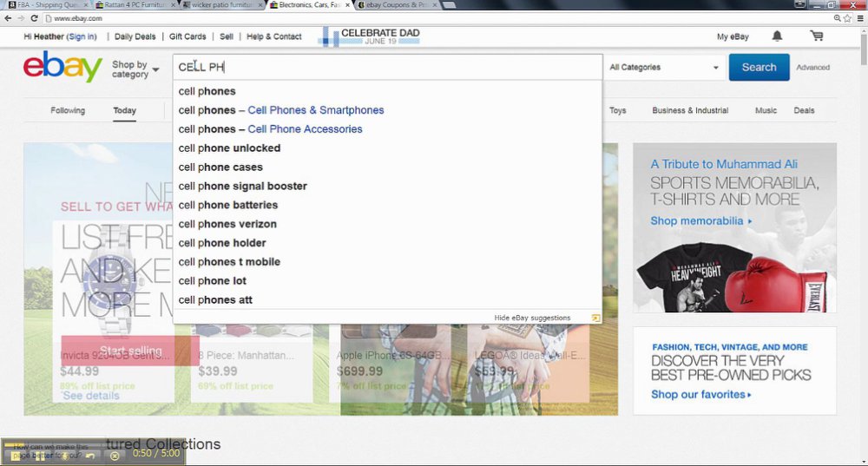Open the Music category

[766, 111]
